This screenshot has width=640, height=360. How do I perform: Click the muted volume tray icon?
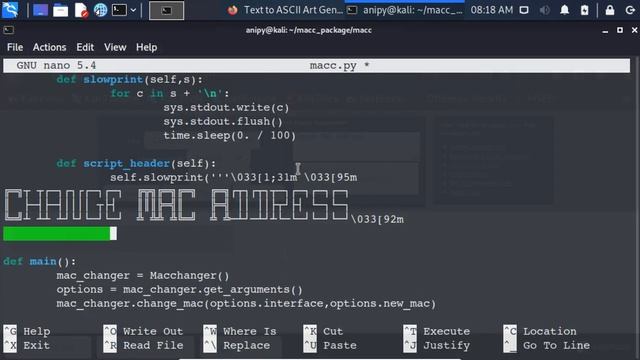click(x=544, y=10)
